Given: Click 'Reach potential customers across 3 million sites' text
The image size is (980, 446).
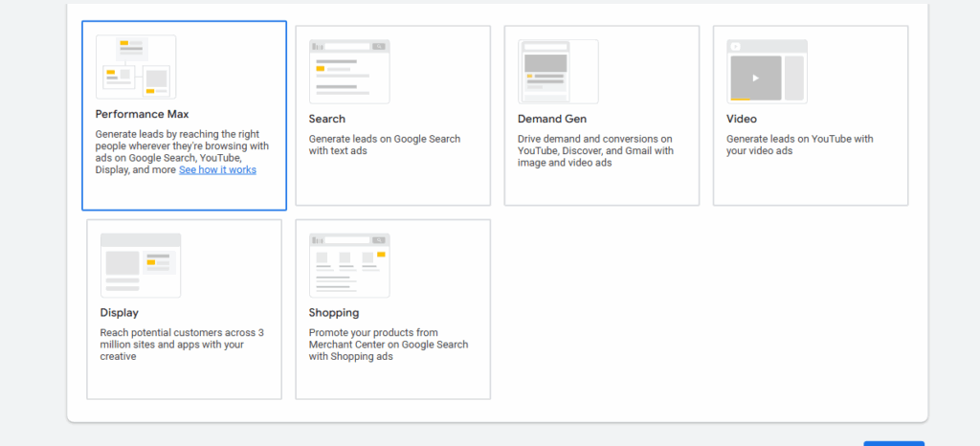Looking at the screenshot, I should 182,345.
